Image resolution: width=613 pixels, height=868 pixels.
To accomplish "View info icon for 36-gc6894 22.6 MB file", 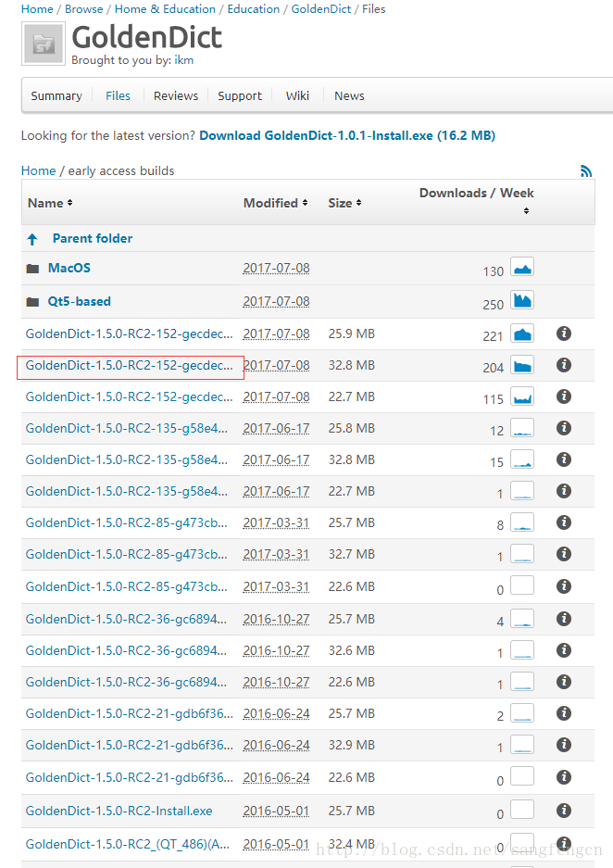I will click(564, 682).
